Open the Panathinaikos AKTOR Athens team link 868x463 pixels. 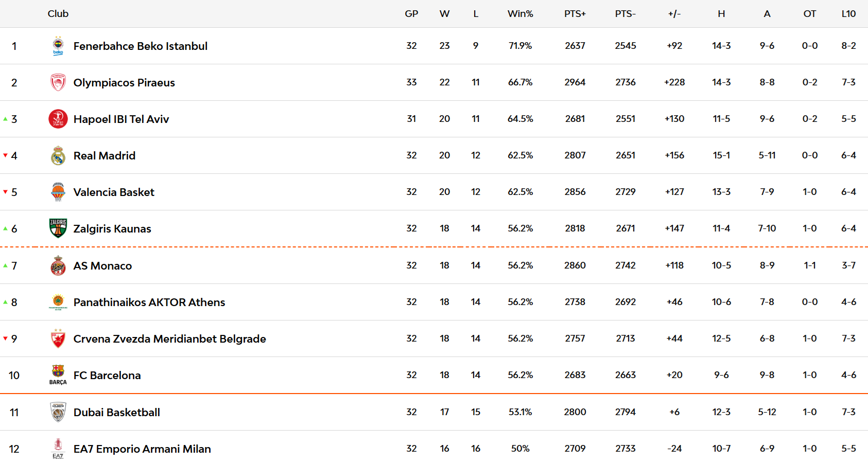point(149,302)
